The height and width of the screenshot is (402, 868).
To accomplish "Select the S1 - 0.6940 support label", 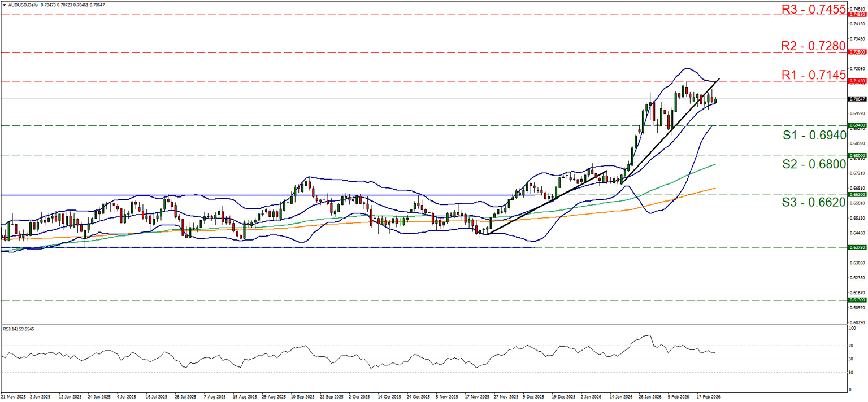I will coord(814,135).
